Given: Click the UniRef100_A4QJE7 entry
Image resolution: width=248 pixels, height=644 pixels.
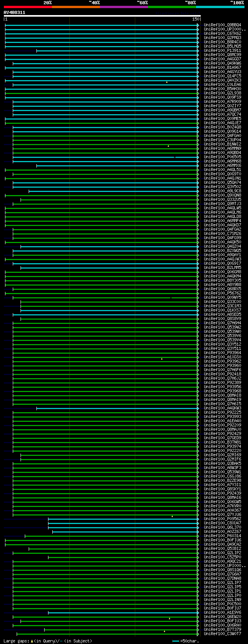Looking at the screenshot, I should click(x=222, y=123).
